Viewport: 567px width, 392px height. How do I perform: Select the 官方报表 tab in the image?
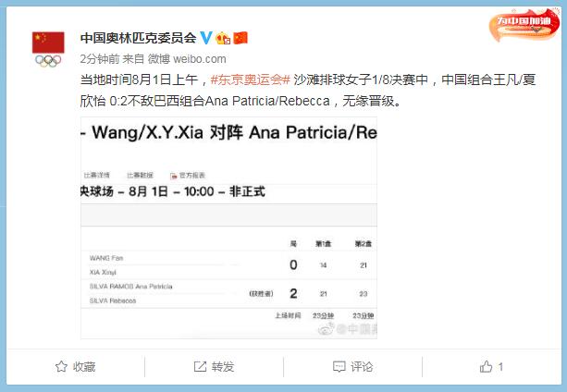[x=188, y=176]
